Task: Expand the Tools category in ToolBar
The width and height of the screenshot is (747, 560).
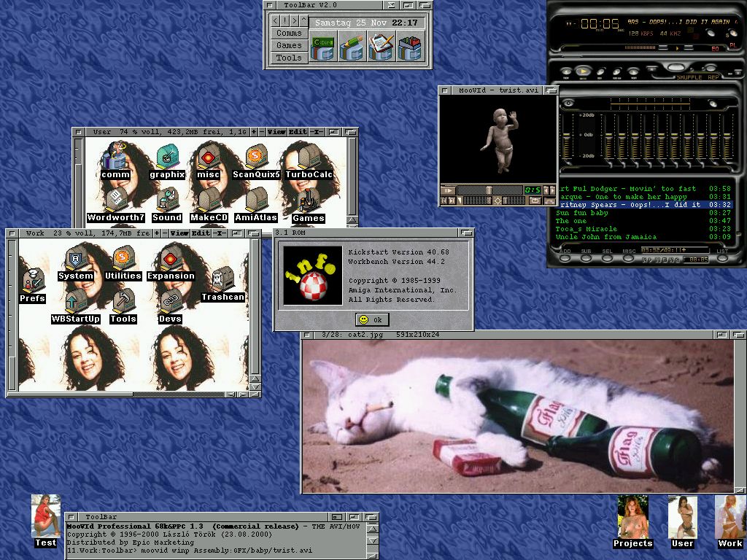Action: (288, 57)
